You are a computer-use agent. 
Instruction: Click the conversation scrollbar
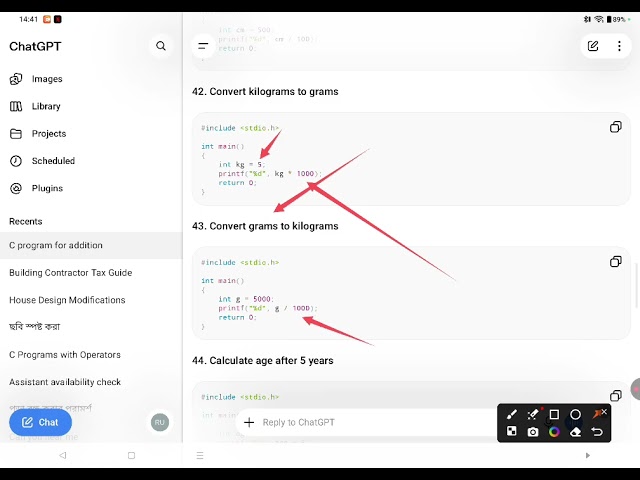(x=637, y=286)
